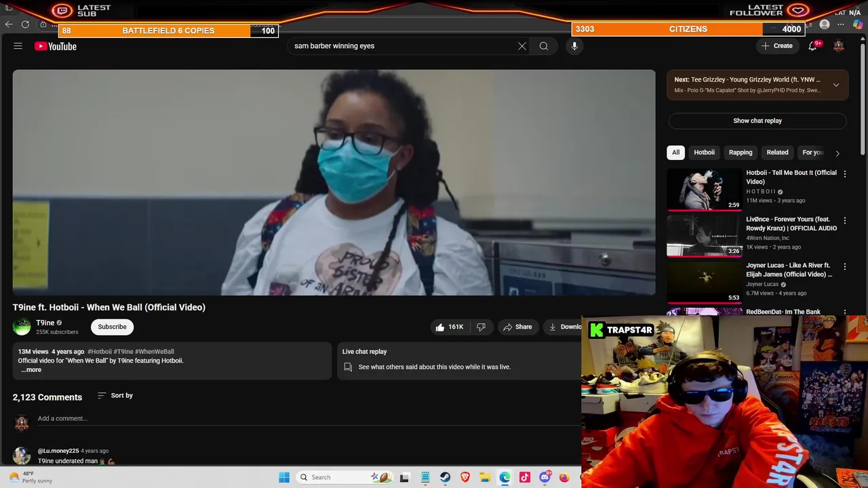Click the #T9ine hashtag
Viewport: 868px width, 488px height.
123,352
